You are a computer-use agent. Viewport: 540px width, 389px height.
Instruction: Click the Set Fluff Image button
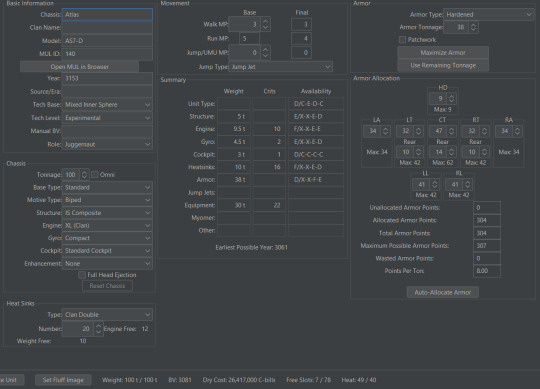(x=63, y=380)
